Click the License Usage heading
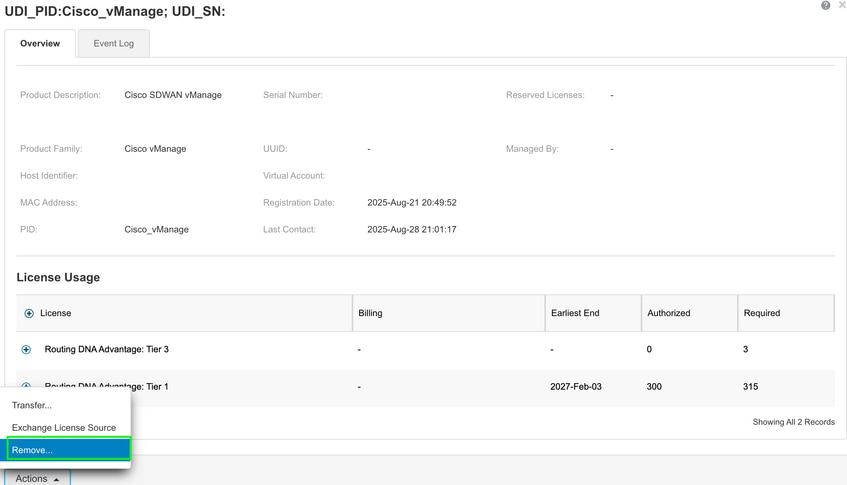 pyautogui.click(x=58, y=278)
